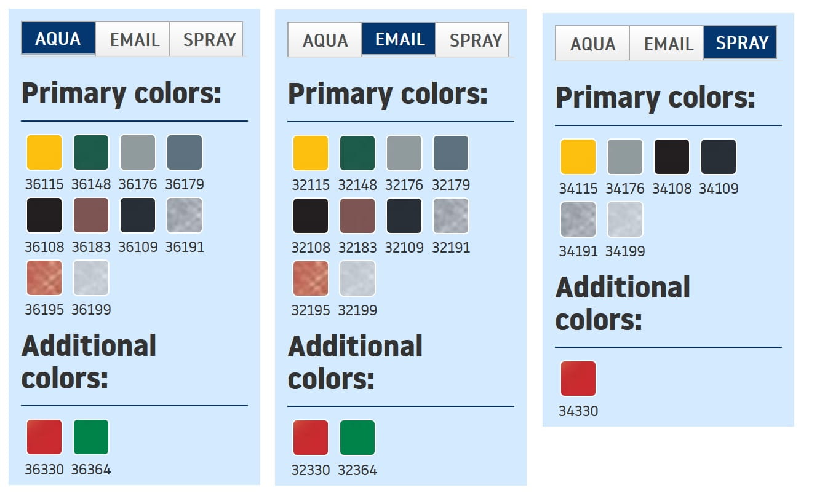Switch to SPRAY tab in middle panel

pyautogui.click(x=472, y=40)
